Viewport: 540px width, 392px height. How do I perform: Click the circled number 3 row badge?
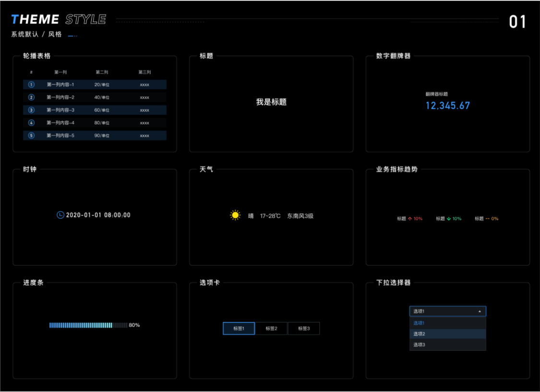click(x=31, y=110)
